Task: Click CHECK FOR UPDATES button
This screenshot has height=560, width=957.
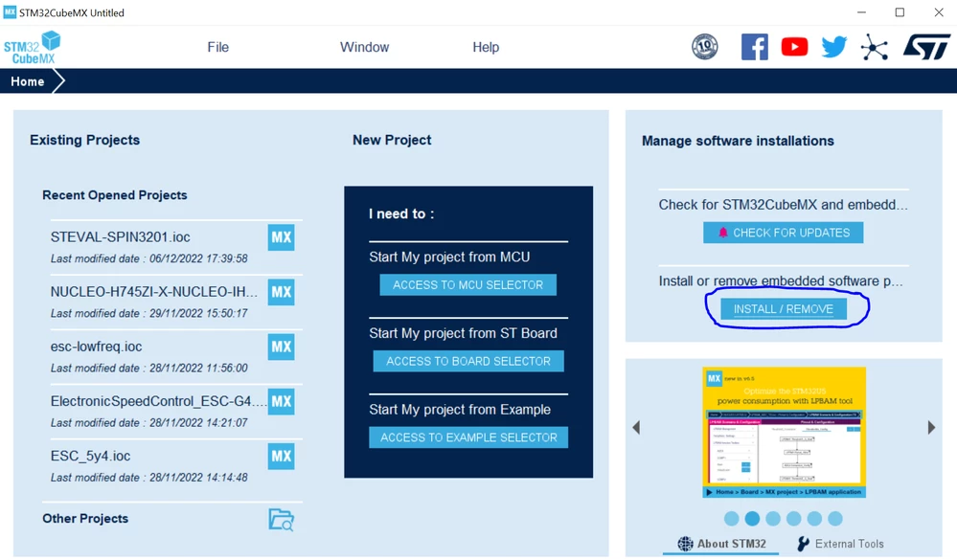Action: pos(783,233)
